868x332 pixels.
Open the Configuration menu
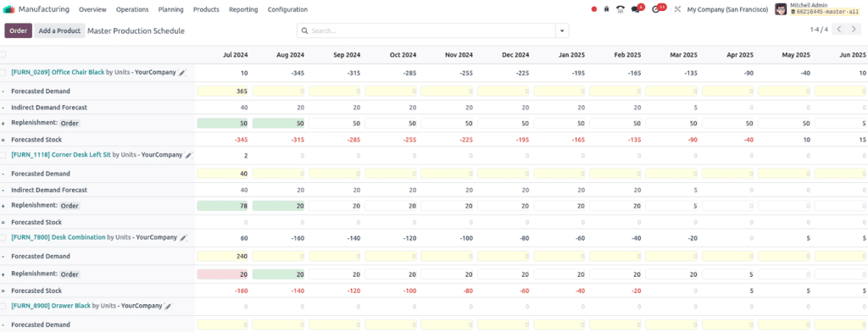pyautogui.click(x=287, y=9)
